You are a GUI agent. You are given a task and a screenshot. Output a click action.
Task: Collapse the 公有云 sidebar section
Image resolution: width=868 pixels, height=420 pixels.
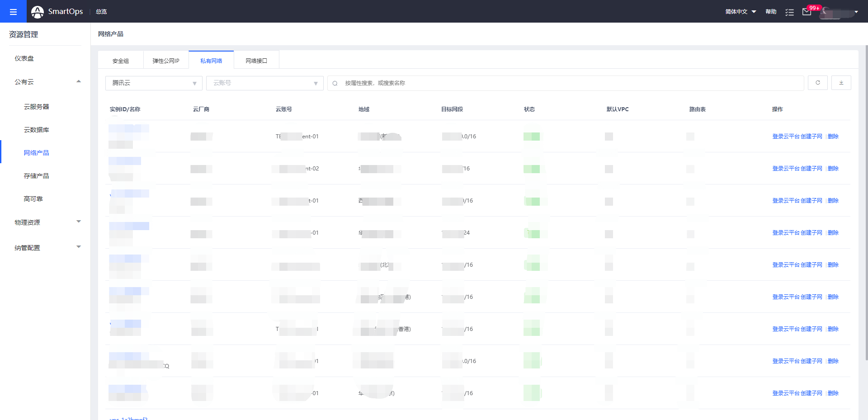pos(79,81)
